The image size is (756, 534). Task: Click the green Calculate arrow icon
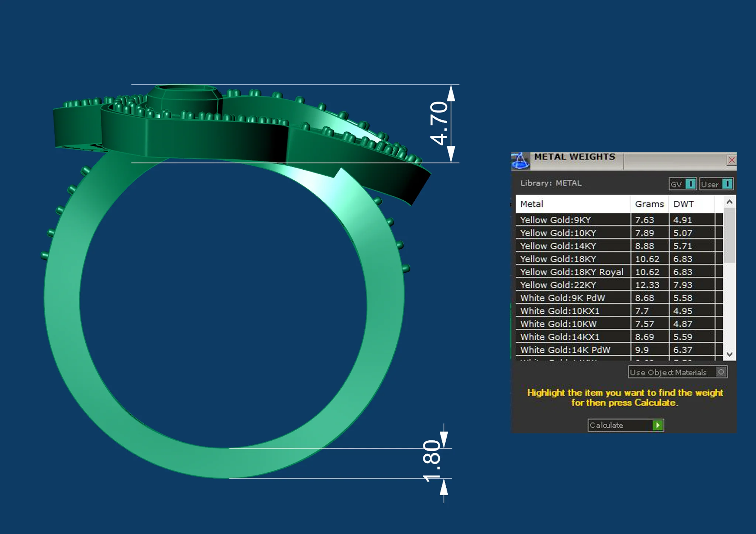[657, 425]
